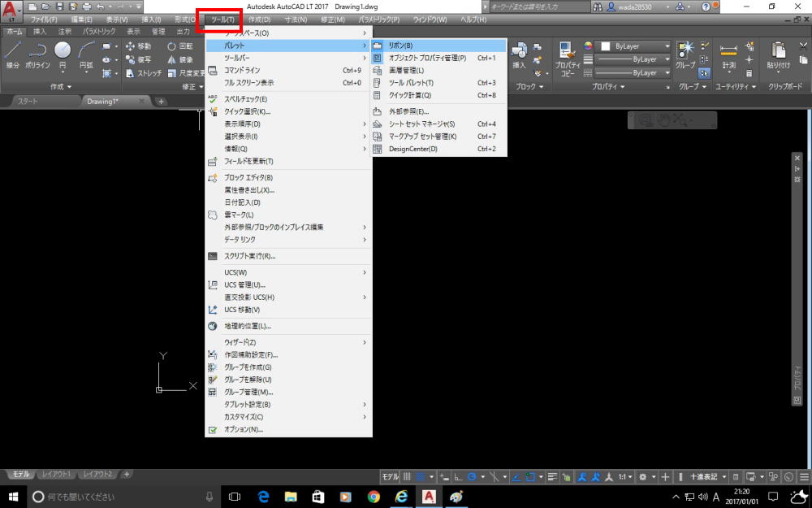Open the units 十進表記 dropdown
The image size is (812, 508).
pos(707,477)
